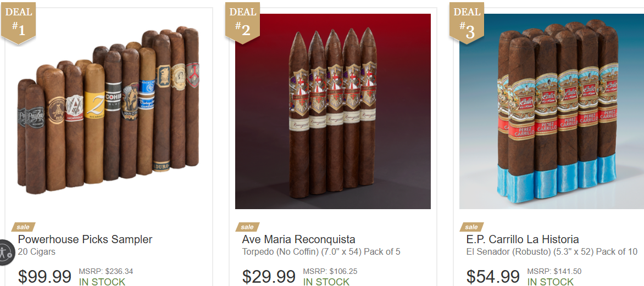The width and height of the screenshot is (644, 286).
Task: Click the sale tag above Ave Maria Reconquista
Action: coord(247,227)
